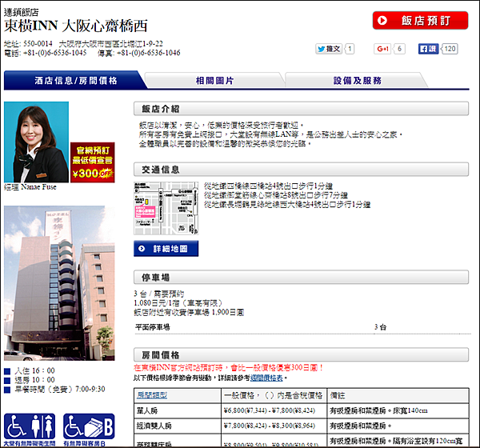Viewport: 480px width, 448px height.
Task: Click the Facebook count bubble showing 120
Action: [450, 49]
